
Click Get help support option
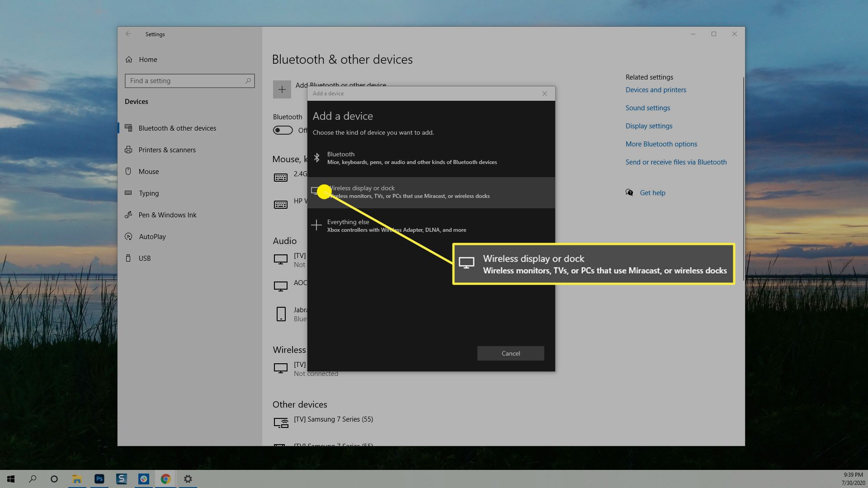click(x=652, y=192)
